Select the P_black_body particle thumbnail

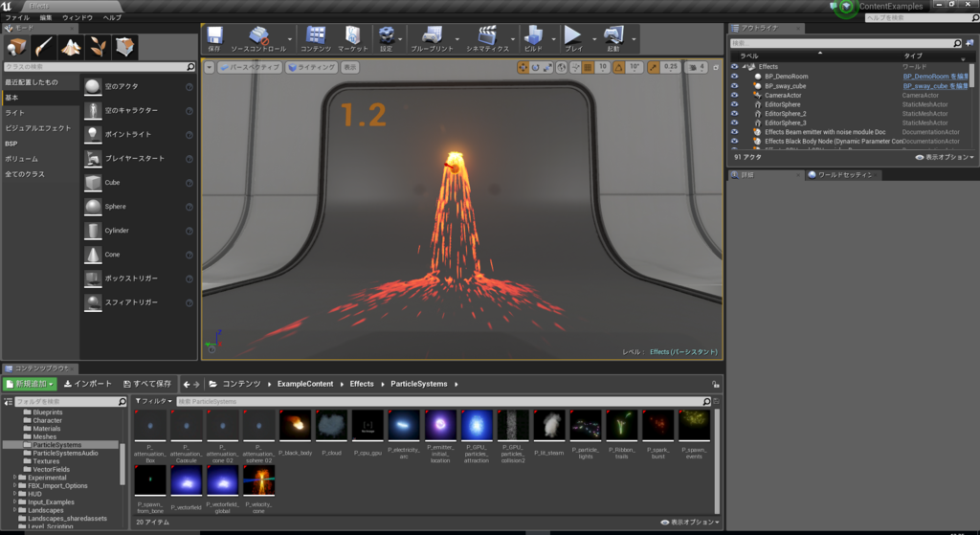tap(295, 426)
